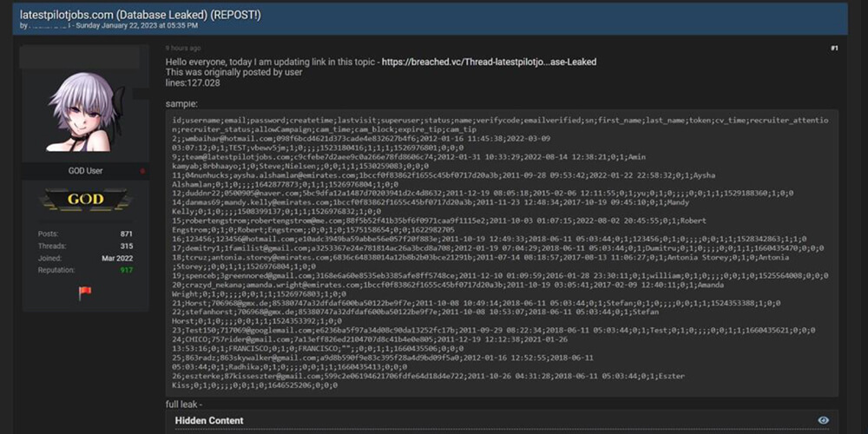Open the post number #1 permalink
This screenshot has height=434, width=868.
click(x=834, y=49)
